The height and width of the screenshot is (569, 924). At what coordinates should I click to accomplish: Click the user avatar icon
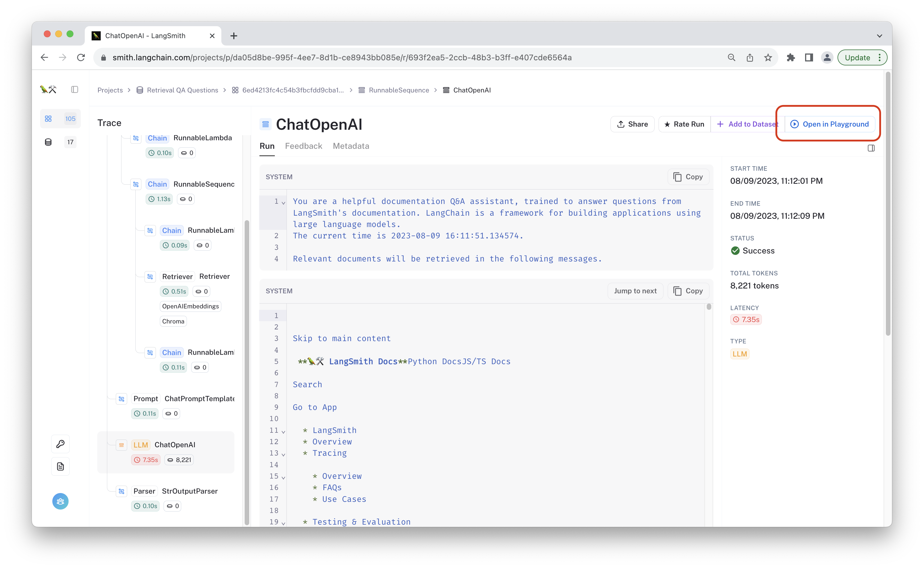click(x=60, y=501)
